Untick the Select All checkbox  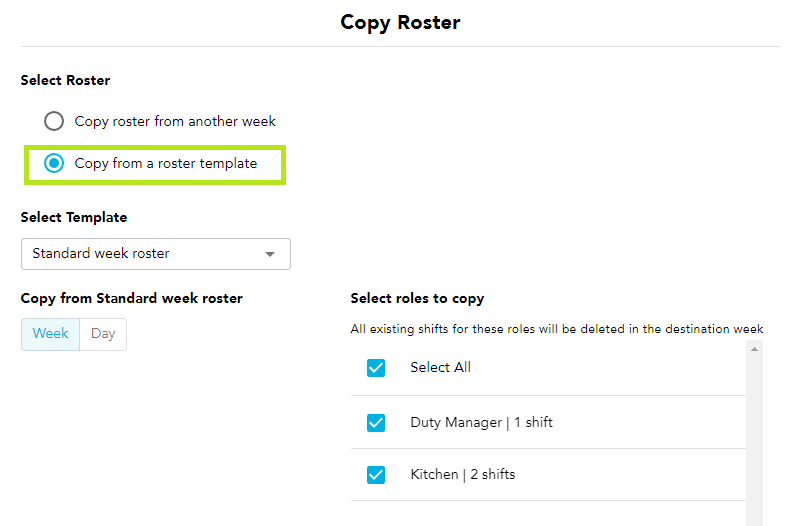(x=376, y=368)
